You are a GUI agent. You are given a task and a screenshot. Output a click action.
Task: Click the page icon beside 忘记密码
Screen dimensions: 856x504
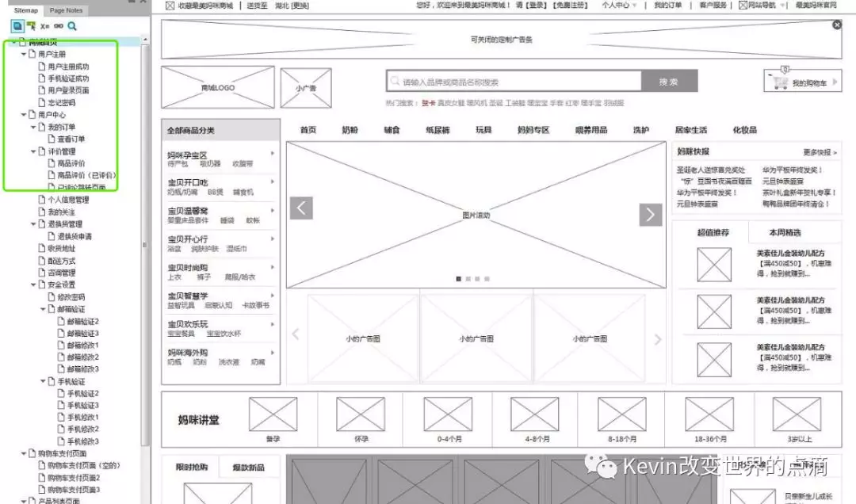[x=41, y=102]
